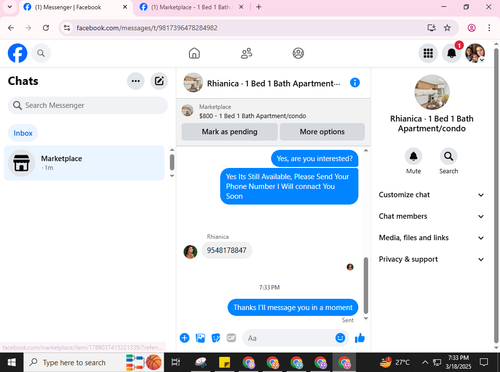Click browser back arrow
Viewport: 500px width, 372px height.
pyautogui.click(x=11, y=28)
